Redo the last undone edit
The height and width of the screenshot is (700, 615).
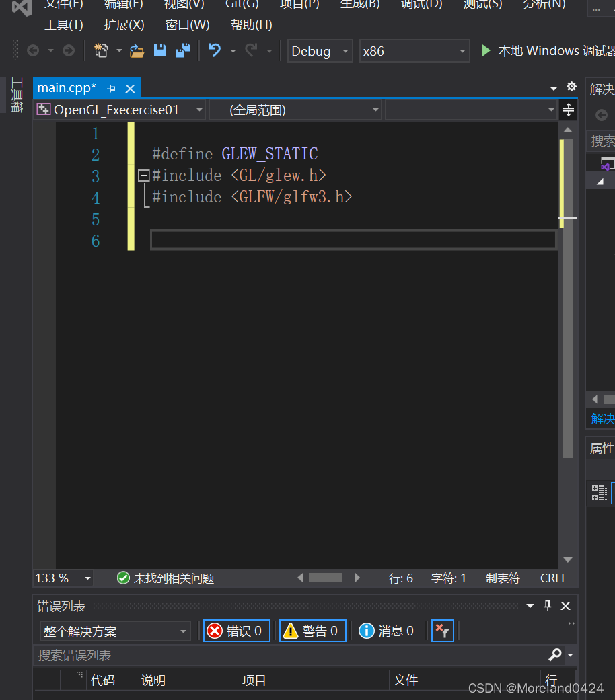point(252,50)
